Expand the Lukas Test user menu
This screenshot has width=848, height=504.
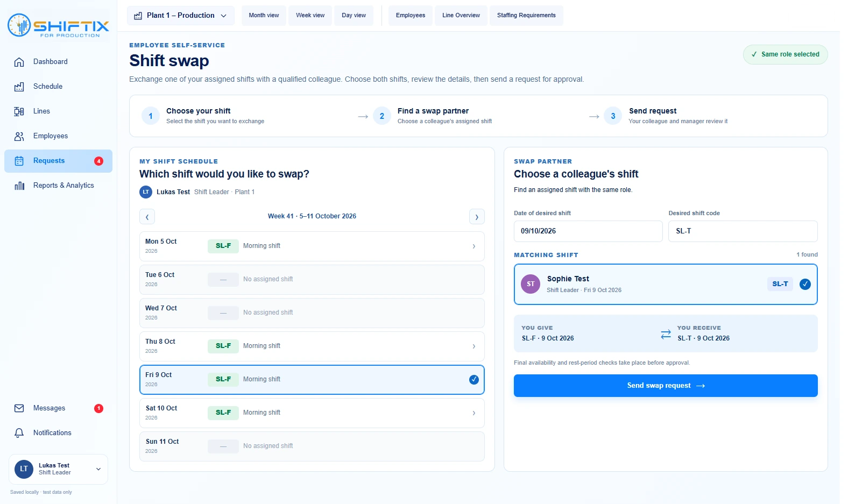tap(58, 469)
